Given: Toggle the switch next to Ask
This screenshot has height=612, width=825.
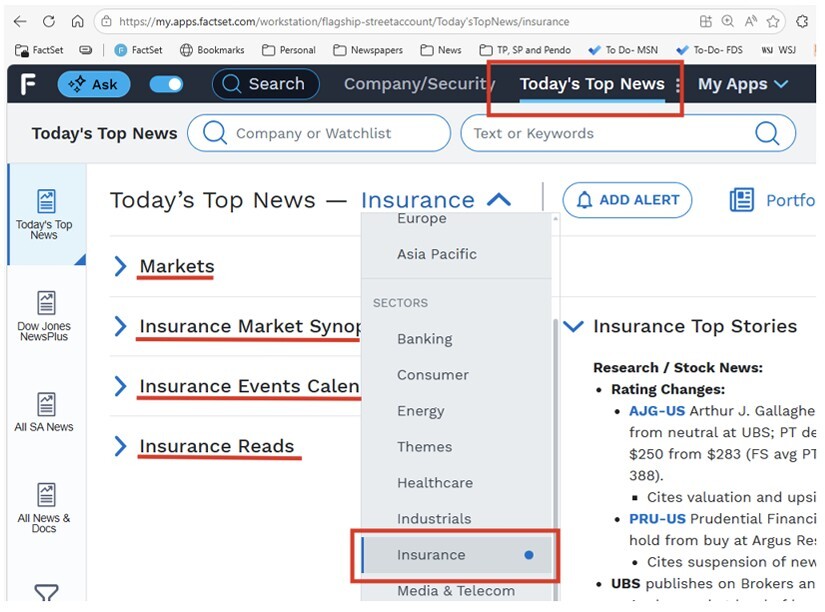Looking at the screenshot, I should (x=166, y=84).
